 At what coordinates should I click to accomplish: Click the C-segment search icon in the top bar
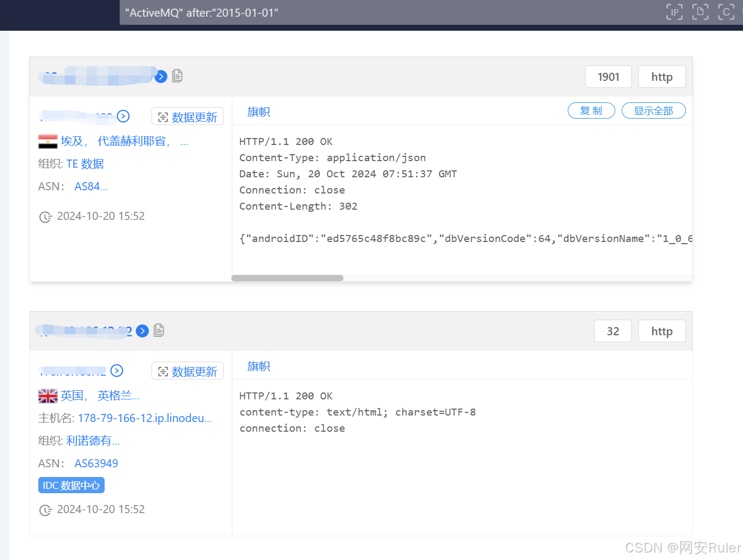[x=726, y=12]
